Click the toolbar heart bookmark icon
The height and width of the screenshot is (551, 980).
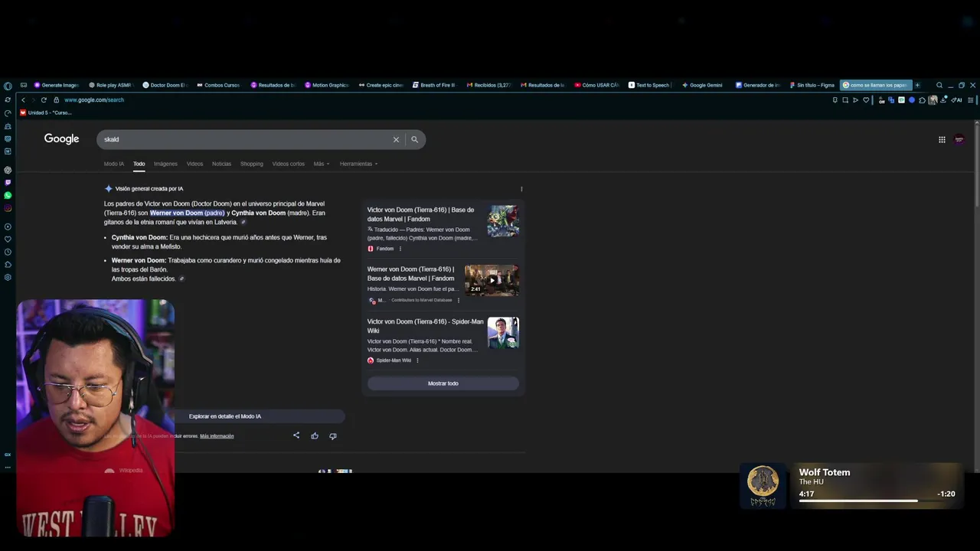click(x=866, y=100)
